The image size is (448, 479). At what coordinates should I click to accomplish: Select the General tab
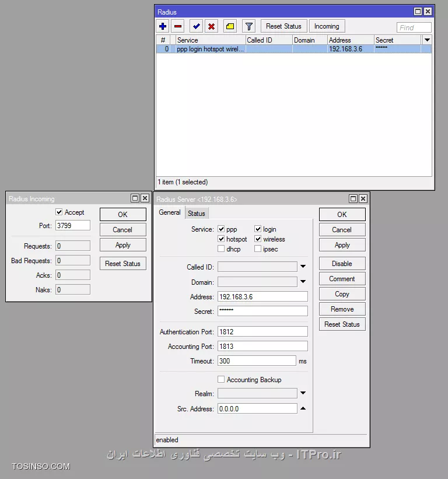point(170,212)
